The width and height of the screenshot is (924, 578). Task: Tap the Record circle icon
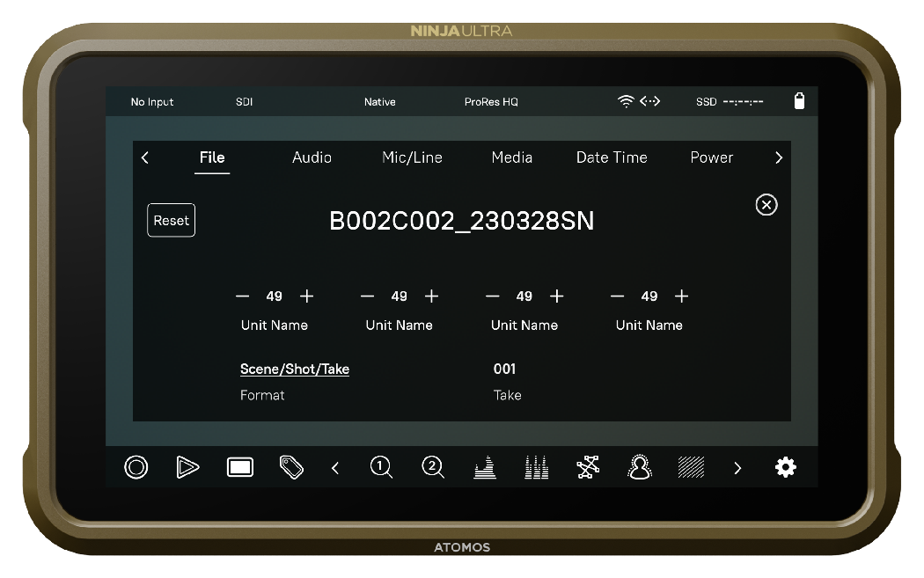(x=136, y=468)
